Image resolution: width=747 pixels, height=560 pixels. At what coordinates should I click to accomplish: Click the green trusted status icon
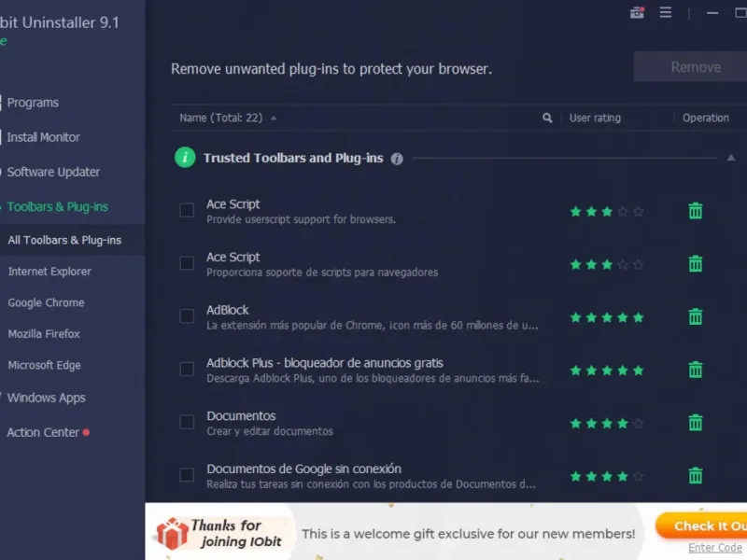185,157
